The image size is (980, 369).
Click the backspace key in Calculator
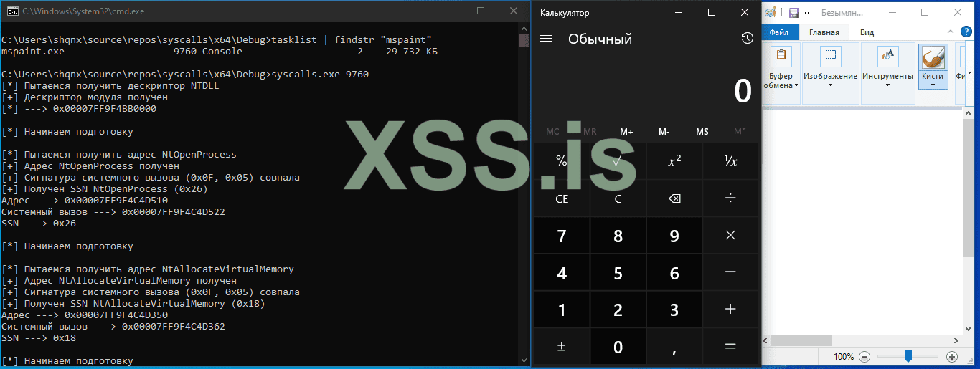click(674, 198)
